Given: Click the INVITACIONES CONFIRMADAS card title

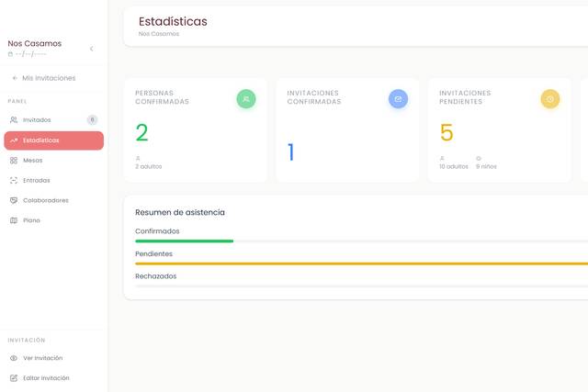Looking at the screenshot, I should [314, 97].
